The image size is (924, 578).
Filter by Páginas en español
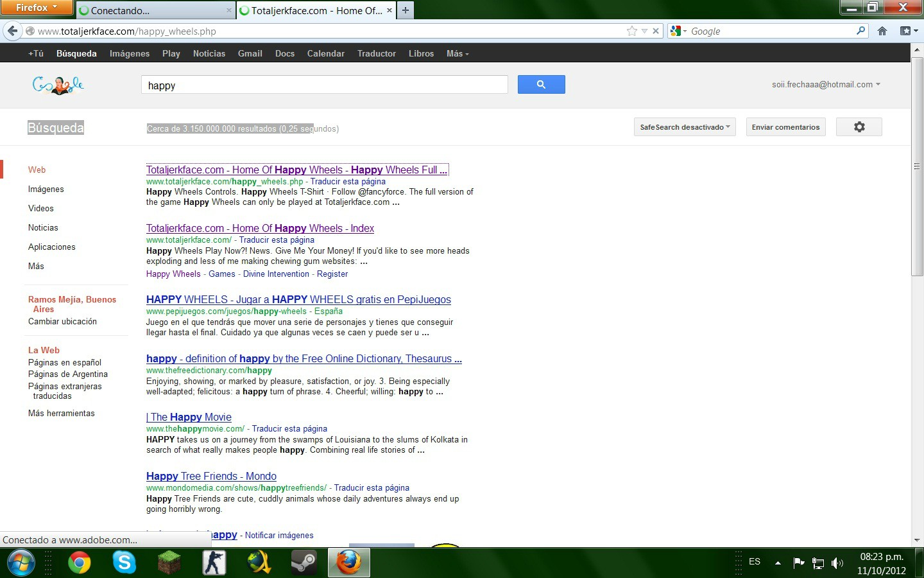[x=65, y=362]
